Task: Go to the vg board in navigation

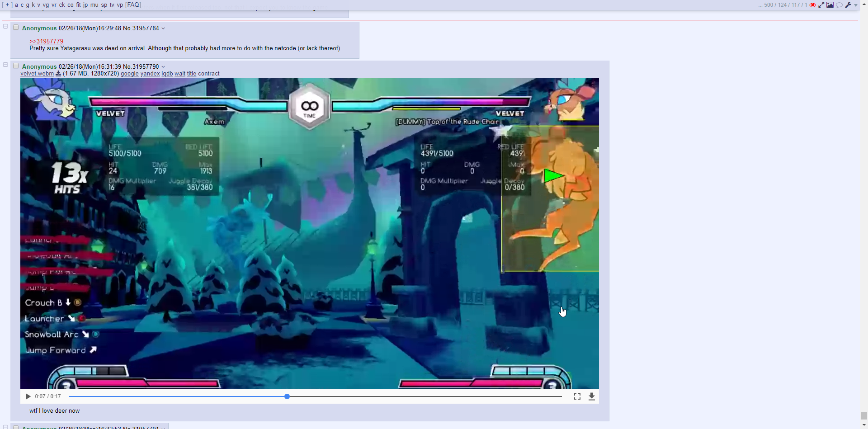Action: 46,5
